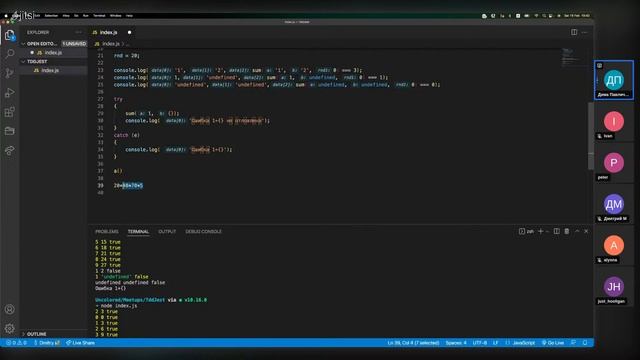Click the unsaved dot on the index.js tab
Image resolution: width=640 pixels, height=360 pixels.
click(129, 32)
